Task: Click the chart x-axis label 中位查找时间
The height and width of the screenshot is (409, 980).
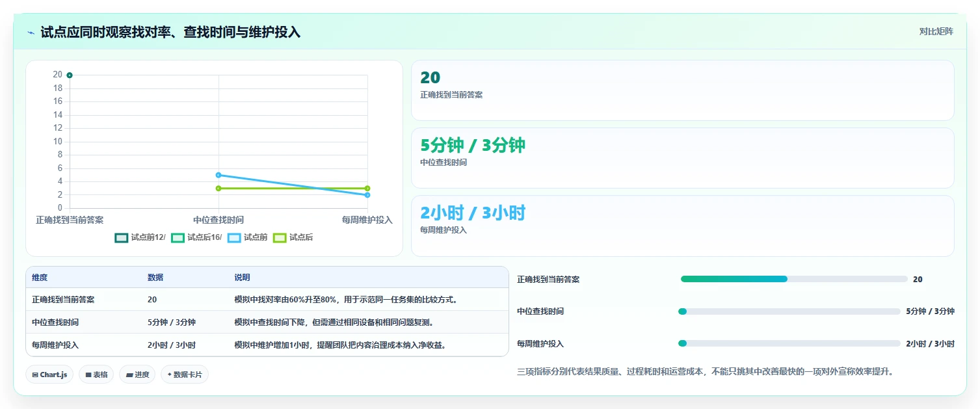Action: [x=219, y=220]
